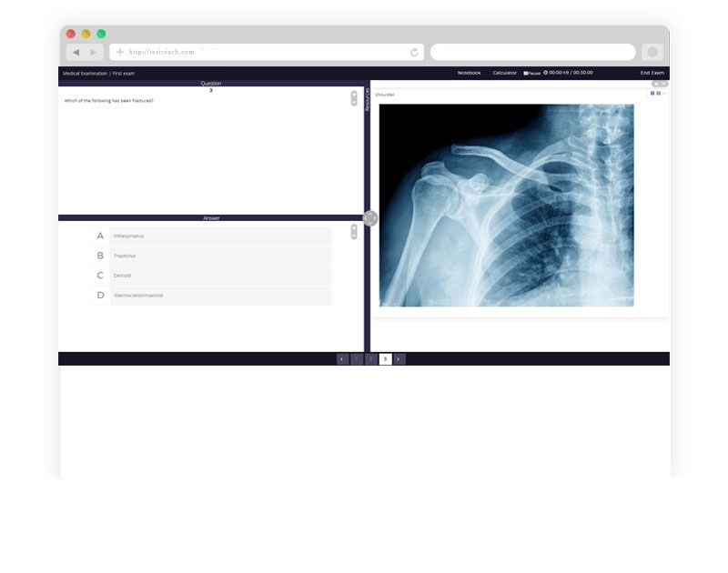Go to previous question arrow
The width and height of the screenshot is (728, 573).
(342, 359)
